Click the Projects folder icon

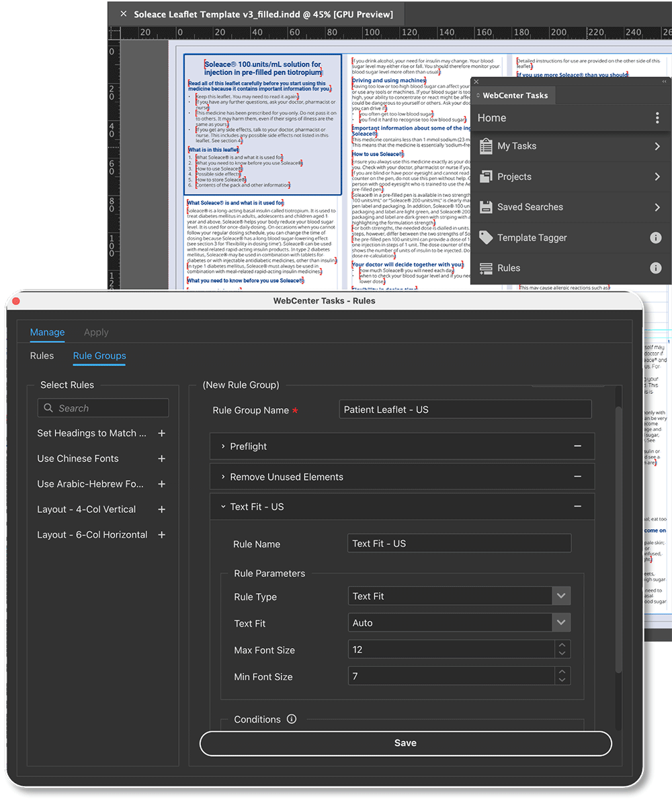click(486, 177)
